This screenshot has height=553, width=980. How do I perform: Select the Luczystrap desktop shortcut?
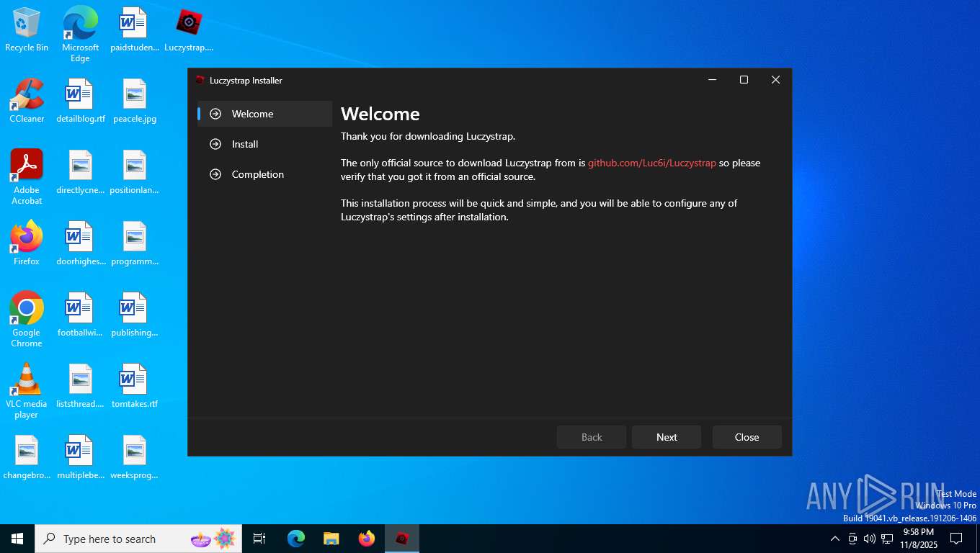pos(189,30)
